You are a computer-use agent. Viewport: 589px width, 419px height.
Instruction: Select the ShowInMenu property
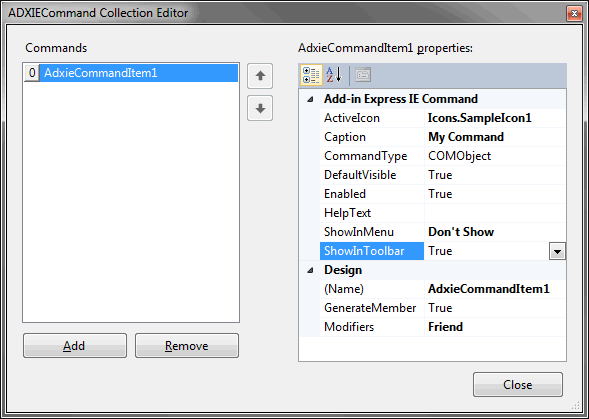(x=372, y=232)
